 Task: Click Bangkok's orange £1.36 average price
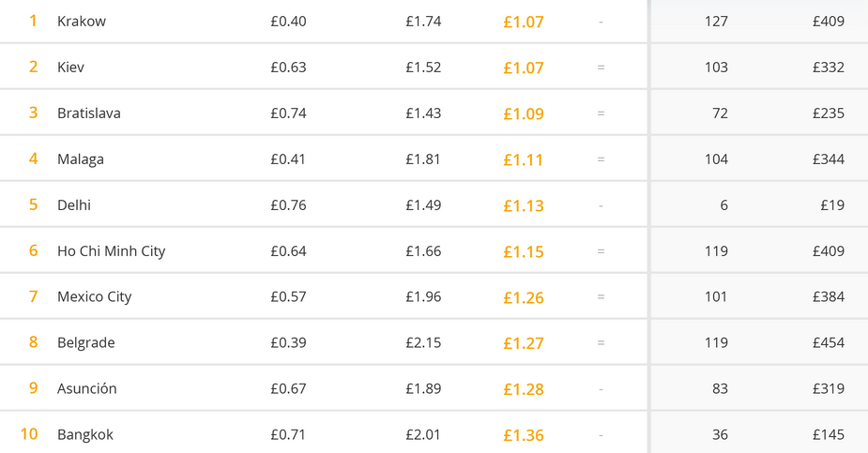click(x=524, y=436)
